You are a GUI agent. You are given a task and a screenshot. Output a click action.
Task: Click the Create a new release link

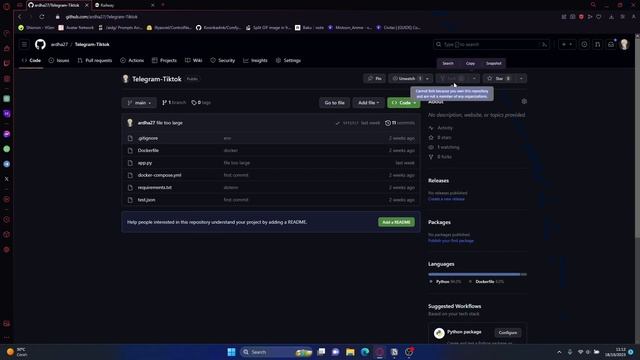446,199
